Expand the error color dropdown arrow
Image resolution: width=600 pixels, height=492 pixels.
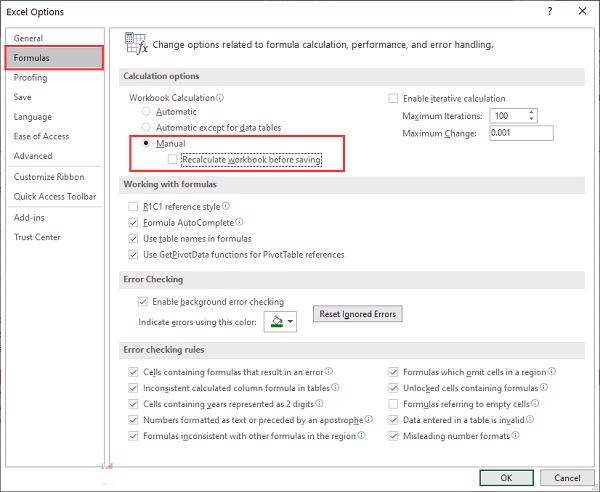click(290, 321)
